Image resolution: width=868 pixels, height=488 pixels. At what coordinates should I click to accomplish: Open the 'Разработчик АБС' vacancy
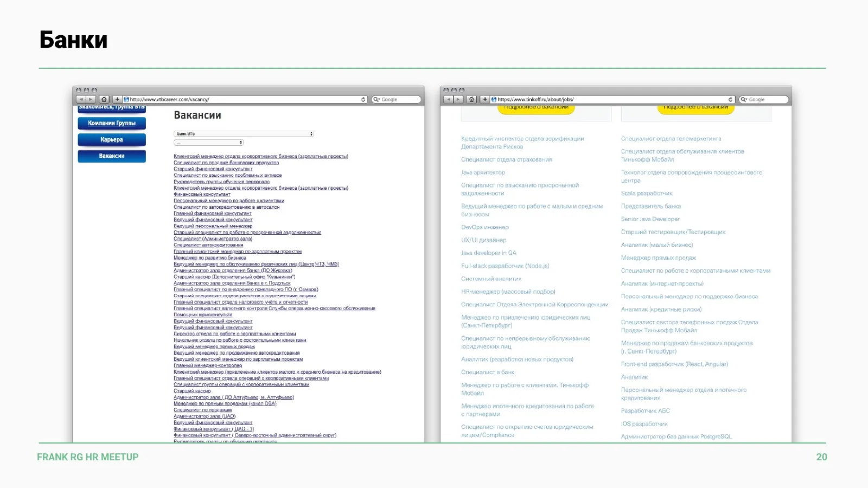646,411
